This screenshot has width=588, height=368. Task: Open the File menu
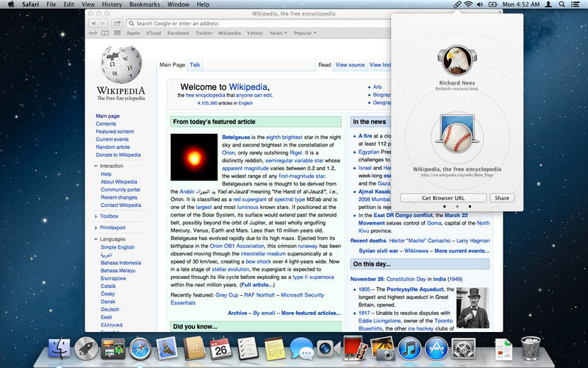click(51, 4)
